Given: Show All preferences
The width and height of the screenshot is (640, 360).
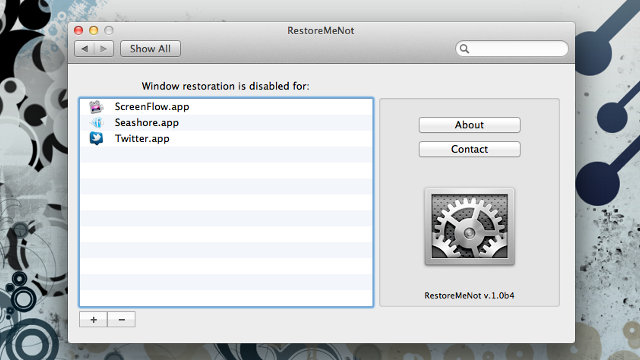Looking at the screenshot, I should coord(150,49).
